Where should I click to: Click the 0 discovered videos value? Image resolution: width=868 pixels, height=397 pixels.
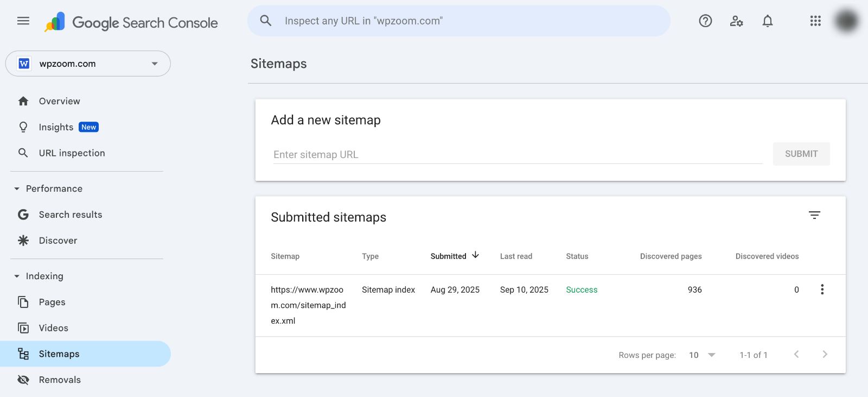(796, 290)
